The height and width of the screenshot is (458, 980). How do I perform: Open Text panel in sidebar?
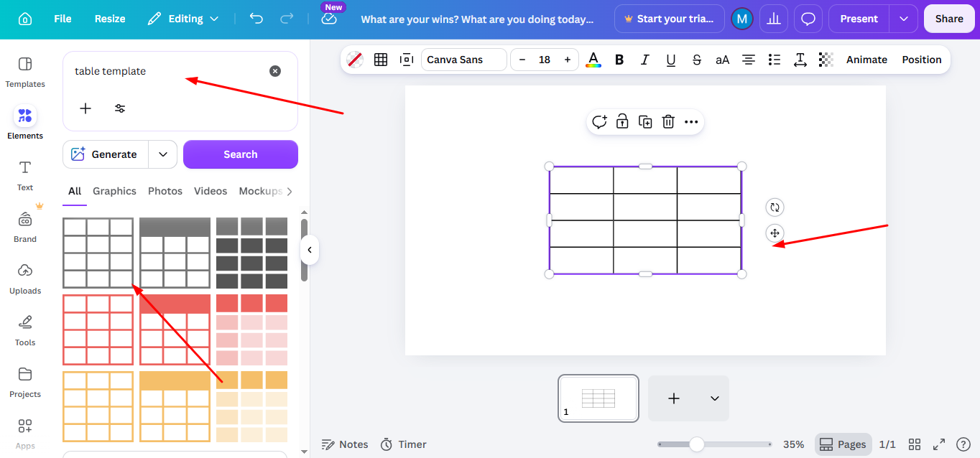click(x=25, y=175)
